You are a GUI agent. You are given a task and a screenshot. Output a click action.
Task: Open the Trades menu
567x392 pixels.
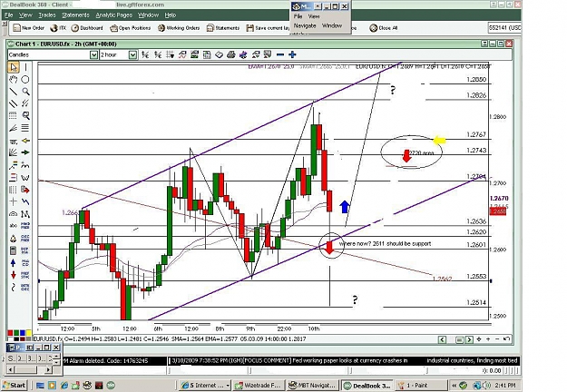pyautogui.click(x=47, y=15)
